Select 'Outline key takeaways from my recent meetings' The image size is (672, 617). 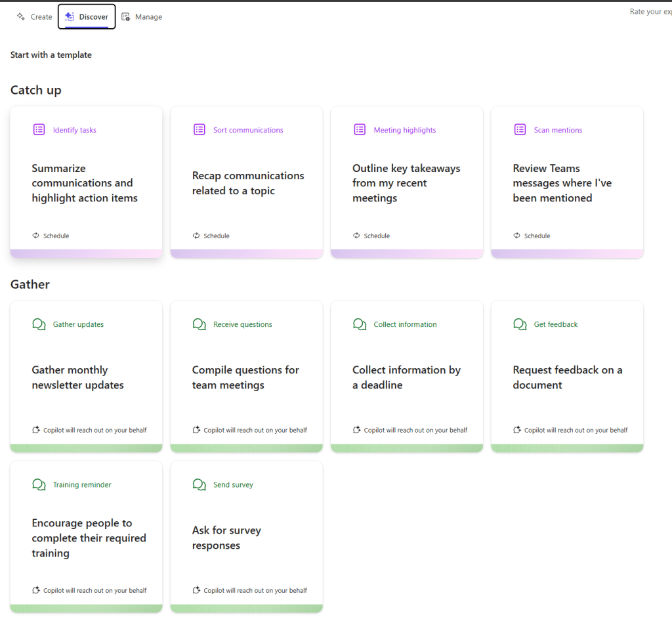click(x=406, y=183)
